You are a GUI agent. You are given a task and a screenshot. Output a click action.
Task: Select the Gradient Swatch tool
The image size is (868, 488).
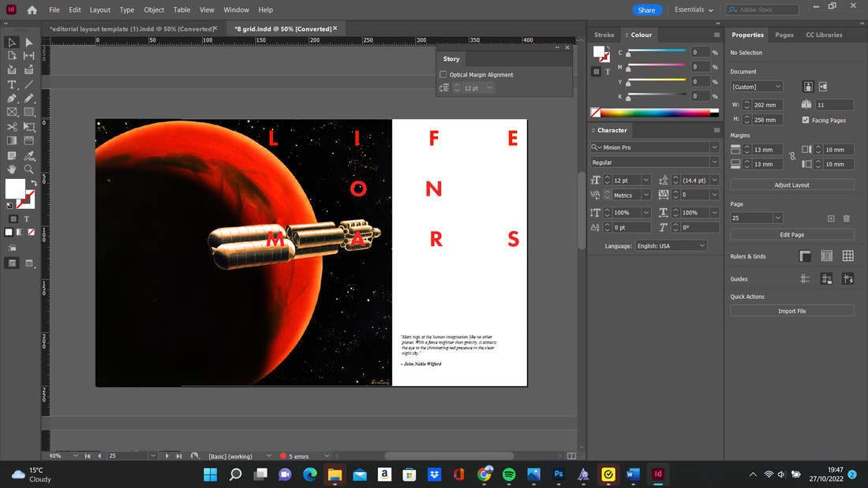click(12, 140)
